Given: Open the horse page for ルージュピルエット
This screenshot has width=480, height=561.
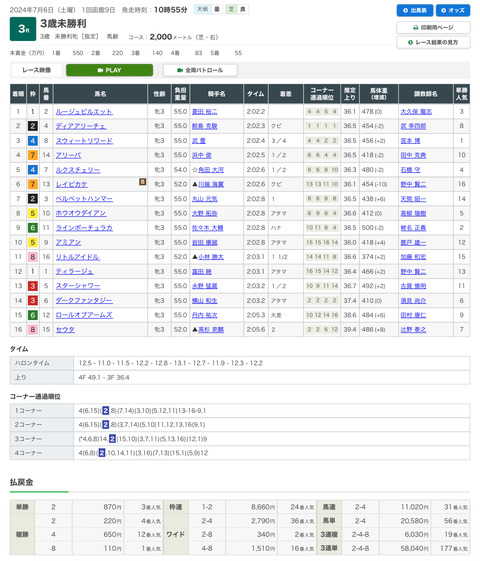Looking at the screenshot, I should pos(84,112).
